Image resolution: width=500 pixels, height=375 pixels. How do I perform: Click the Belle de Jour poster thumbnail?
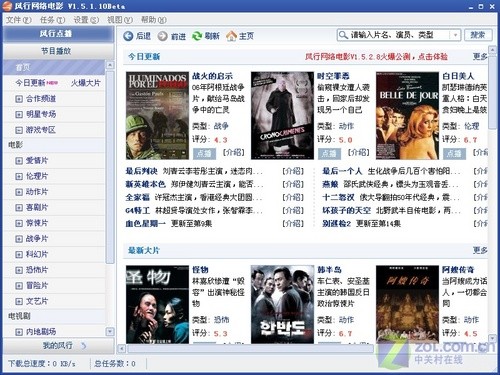click(x=407, y=115)
